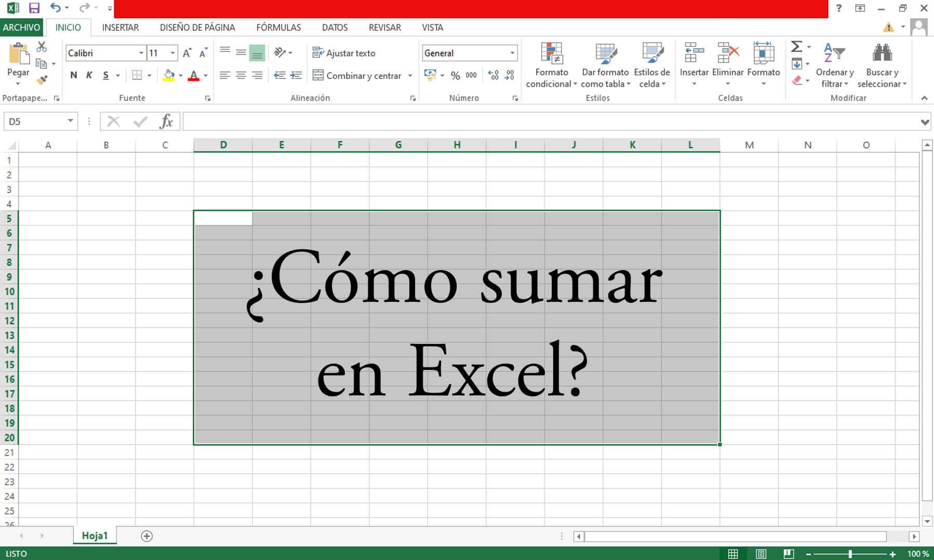Expand the Calibri font name dropdown

[x=141, y=53]
